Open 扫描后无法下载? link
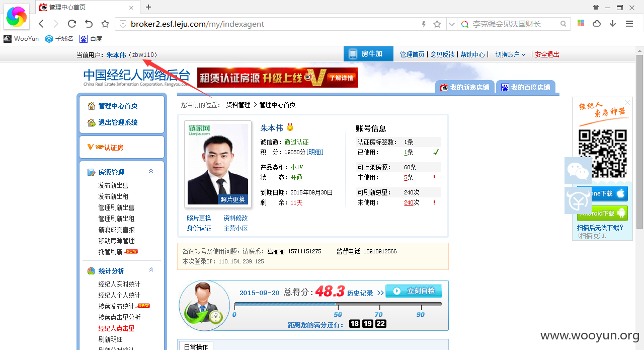Viewport: 644px width, 350px height. point(600,228)
